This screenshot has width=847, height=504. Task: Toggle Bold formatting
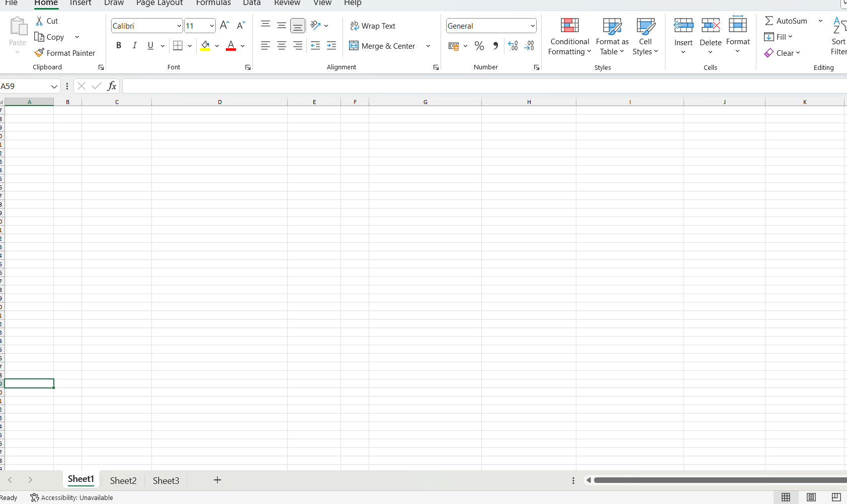119,46
